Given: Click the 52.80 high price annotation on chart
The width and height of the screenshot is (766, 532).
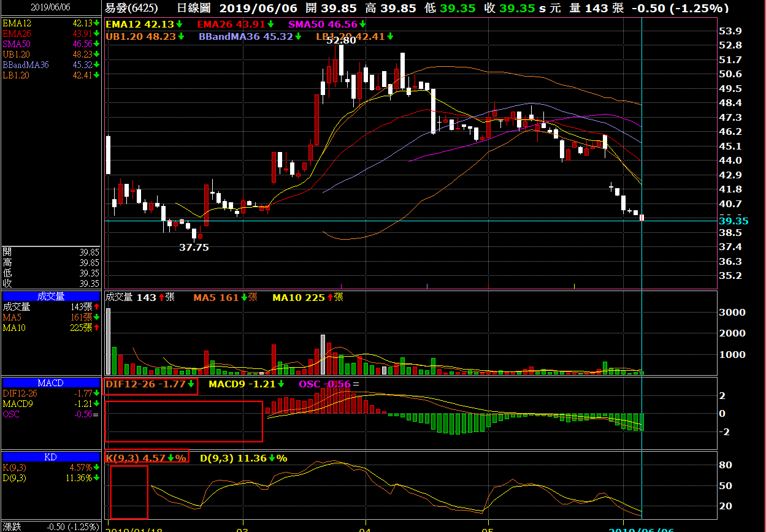Looking at the screenshot, I should point(341,40).
